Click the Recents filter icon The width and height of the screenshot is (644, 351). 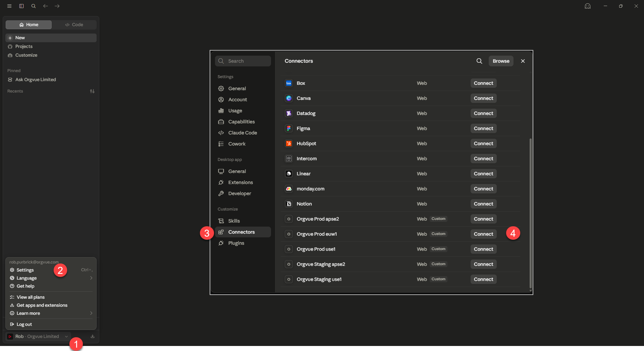(x=92, y=91)
